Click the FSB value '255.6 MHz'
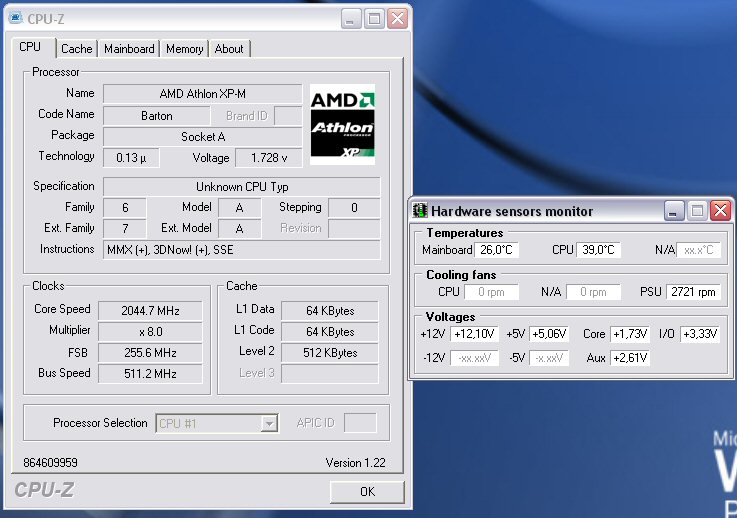 [150, 353]
